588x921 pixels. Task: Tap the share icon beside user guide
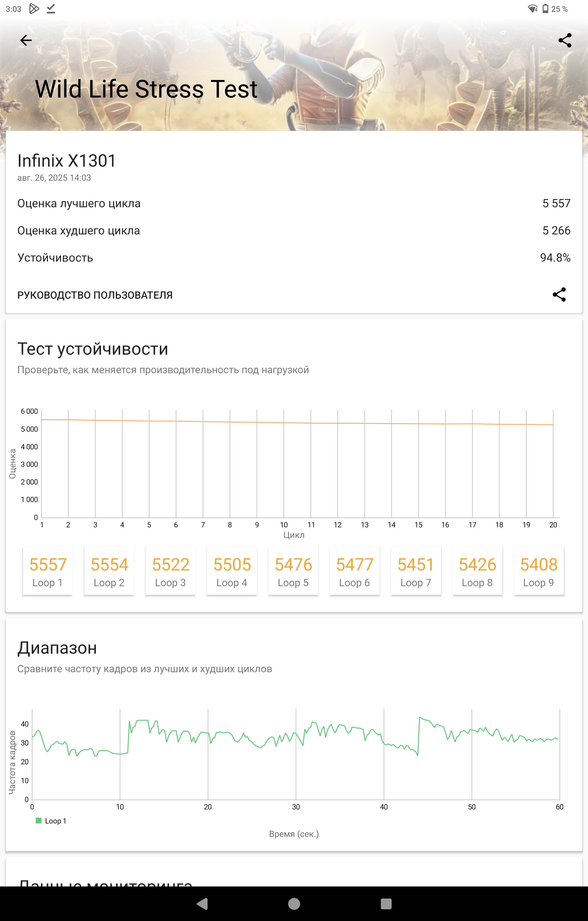[559, 295]
